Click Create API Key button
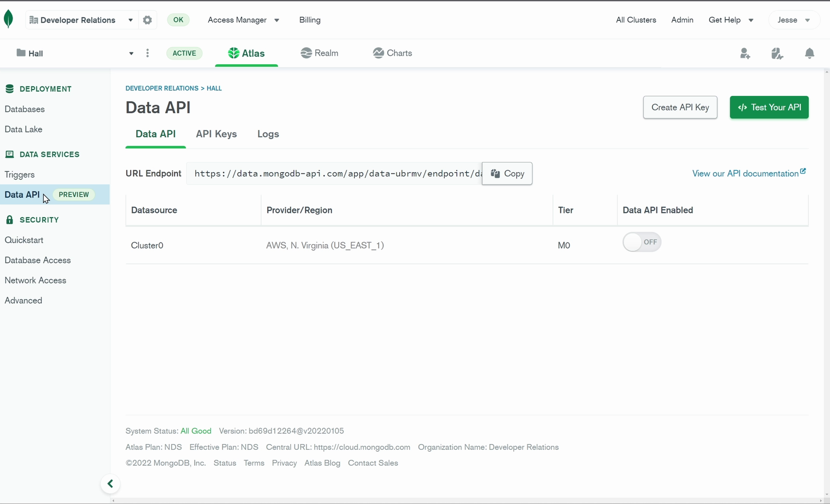Viewport: 830px width, 504px height. pyautogui.click(x=680, y=107)
